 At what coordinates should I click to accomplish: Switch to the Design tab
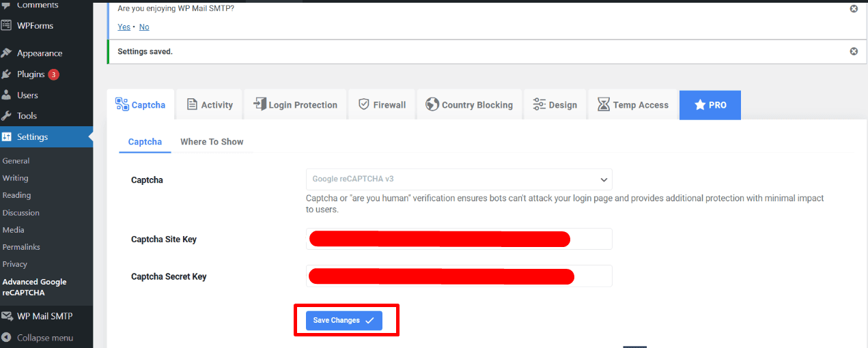coord(555,104)
